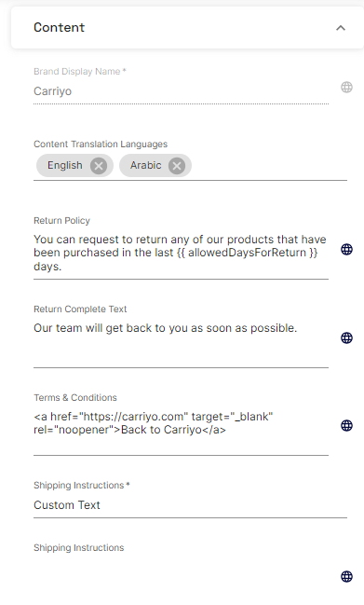Click the Content section header title
The height and width of the screenshot is (605, 364).
point(59,27)
